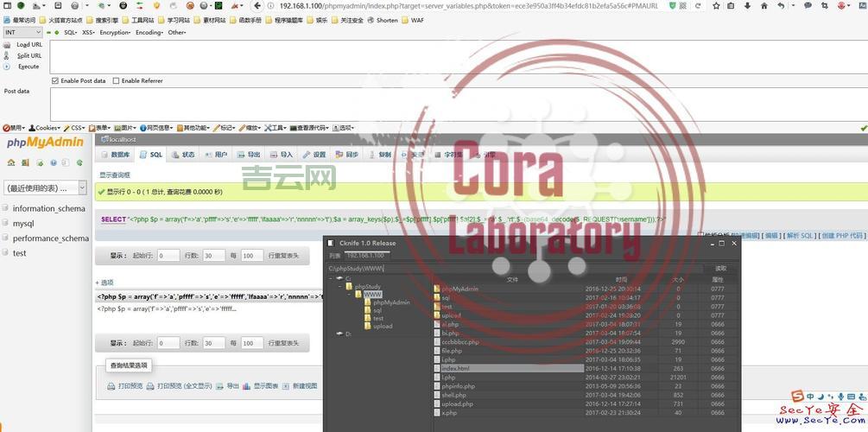Click the phpMyAdmin home icon
Image resolution: width=868 pixels, height=432 pixels.
[12, 162]
